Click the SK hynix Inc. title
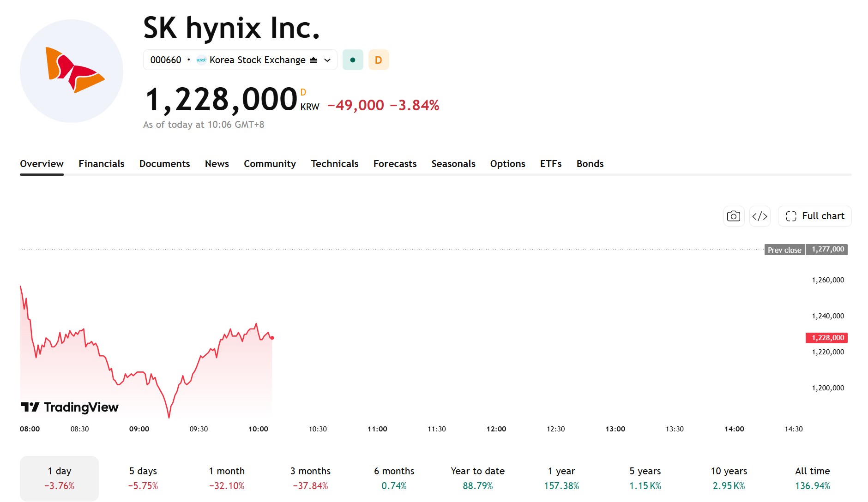This screenshot has width=868, height=502. (231, 28)
